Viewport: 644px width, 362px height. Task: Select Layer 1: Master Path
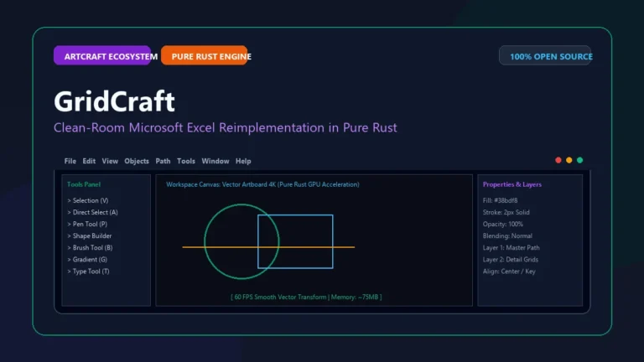pyautogui.click(x=512, y=248)
